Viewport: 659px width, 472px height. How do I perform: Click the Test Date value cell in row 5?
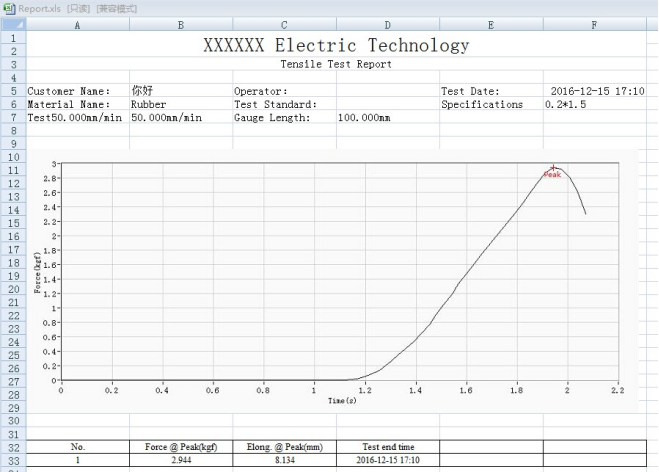(597, 91)
